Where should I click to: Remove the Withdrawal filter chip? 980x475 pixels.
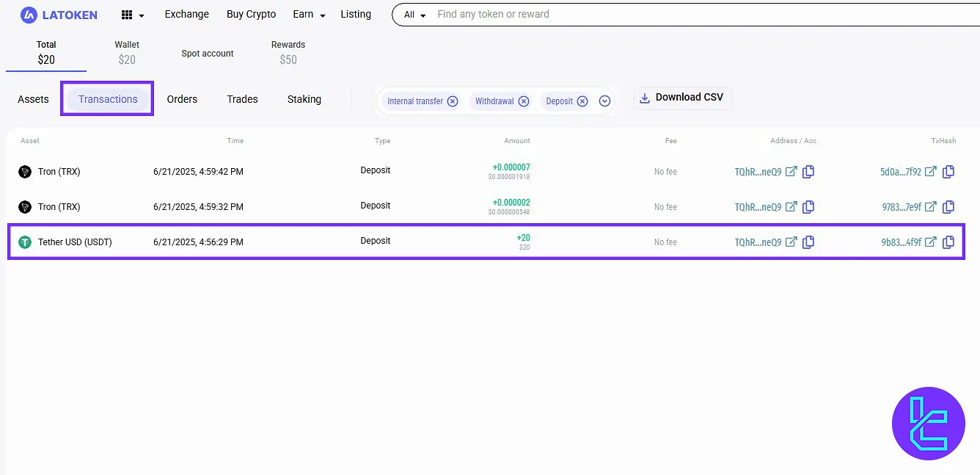click(x=524, y=101)
